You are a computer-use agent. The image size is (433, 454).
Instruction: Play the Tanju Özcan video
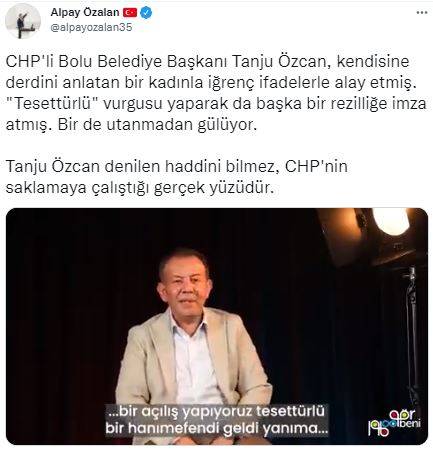(217, 326)
